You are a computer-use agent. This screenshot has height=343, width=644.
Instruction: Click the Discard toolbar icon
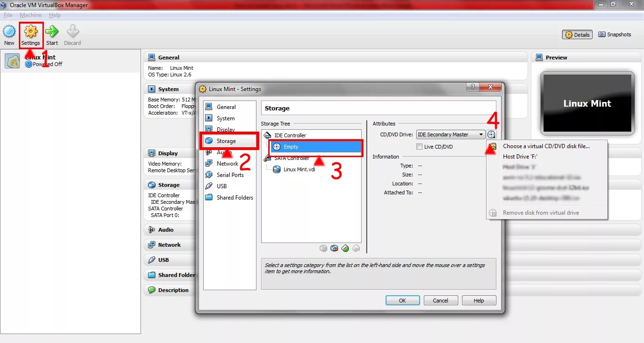73,35
